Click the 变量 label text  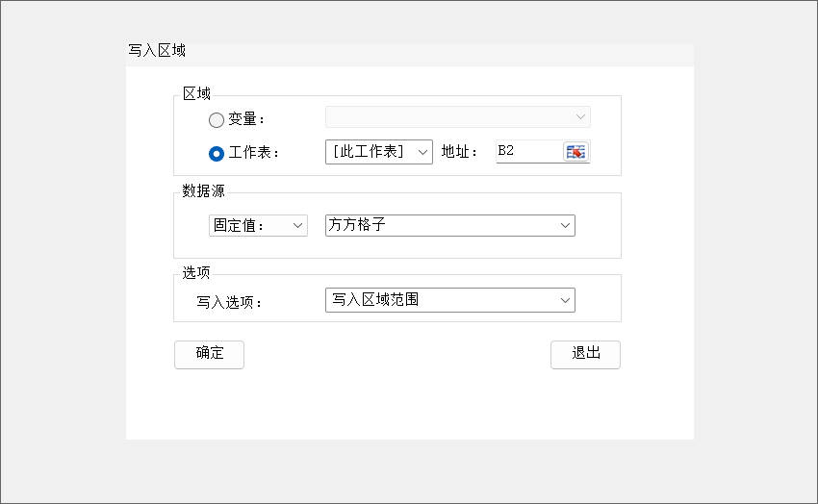245,120
